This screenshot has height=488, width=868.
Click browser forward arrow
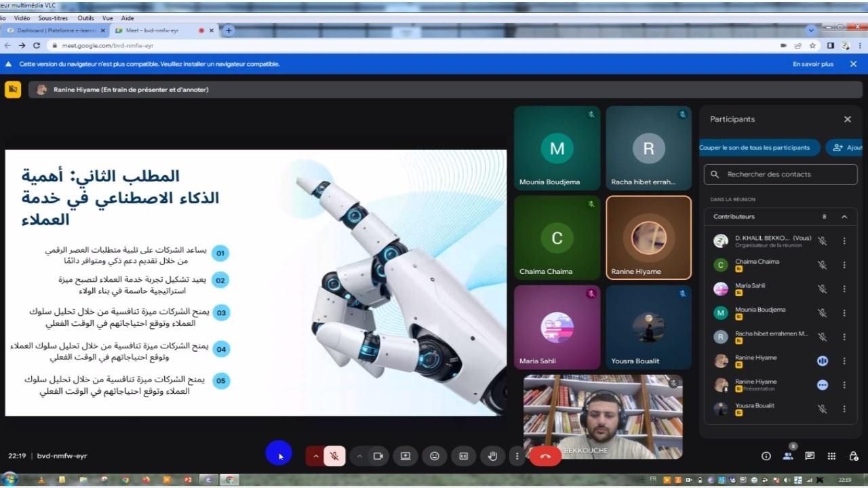pos(22,45)
